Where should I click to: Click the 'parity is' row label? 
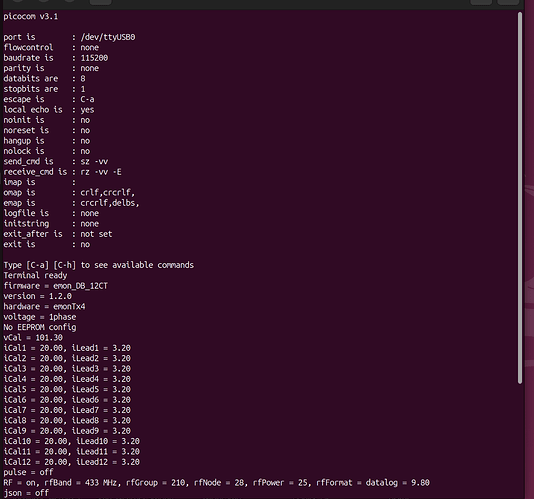(24, 68)
